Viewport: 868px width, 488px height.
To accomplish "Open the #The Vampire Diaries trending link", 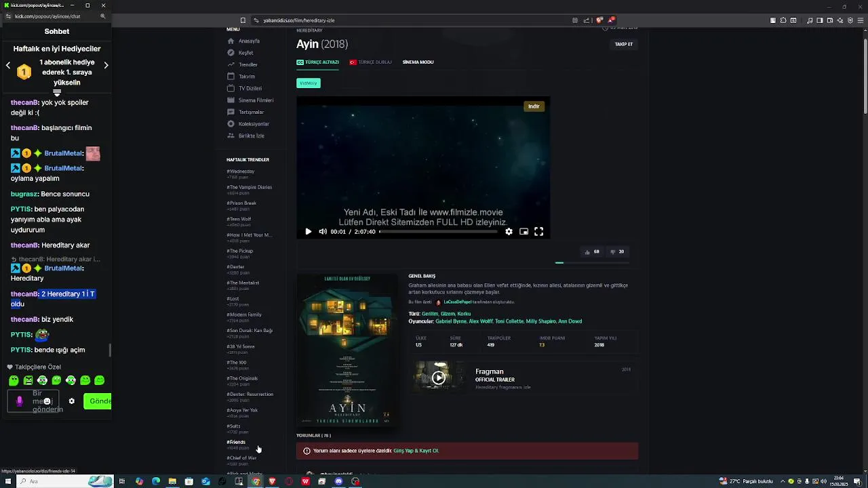I will [x=249, y=187].
